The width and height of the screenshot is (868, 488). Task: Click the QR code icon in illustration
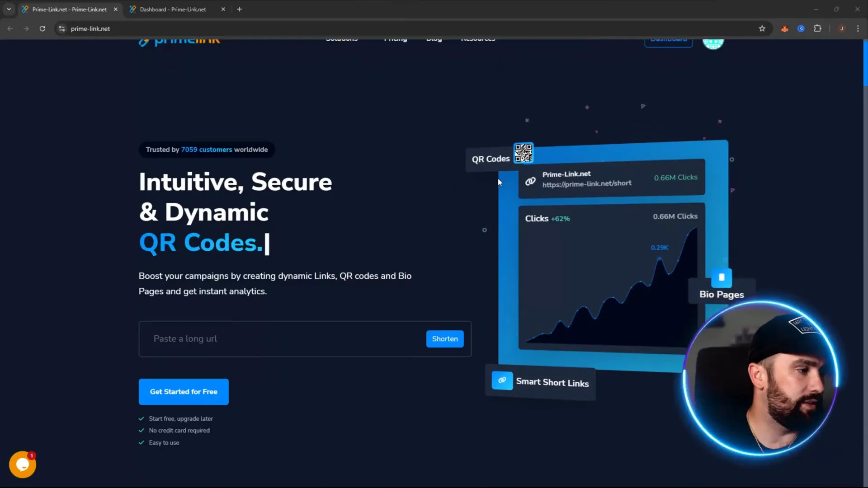(x=524, y=153)
